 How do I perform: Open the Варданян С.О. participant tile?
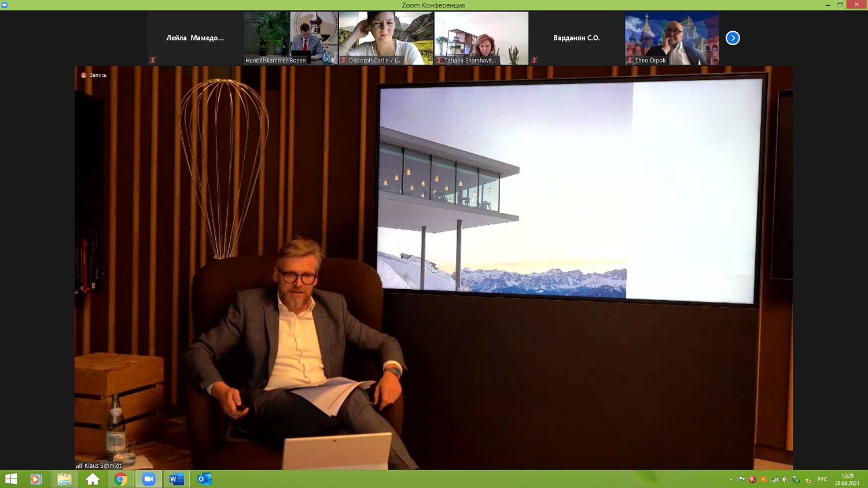click(x=577, y=38)
